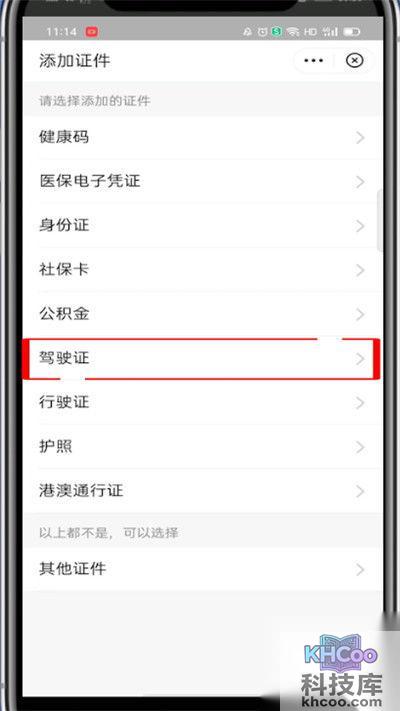Tap the battery icon in status bar
This screenshot has height=711, width=400.
352,32
